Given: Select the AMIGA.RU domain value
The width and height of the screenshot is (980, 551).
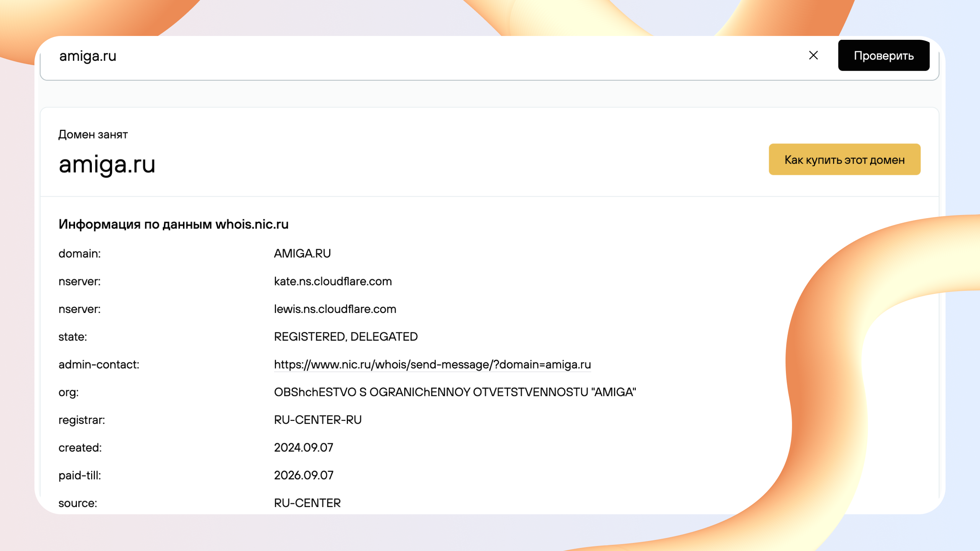Looking at the screenshot, I should [x=302, y=254].
